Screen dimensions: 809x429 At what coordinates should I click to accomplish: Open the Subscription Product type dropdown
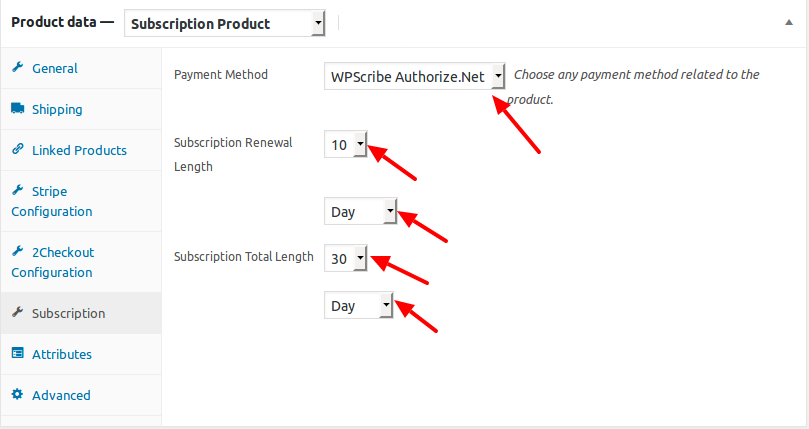(224, 23)
